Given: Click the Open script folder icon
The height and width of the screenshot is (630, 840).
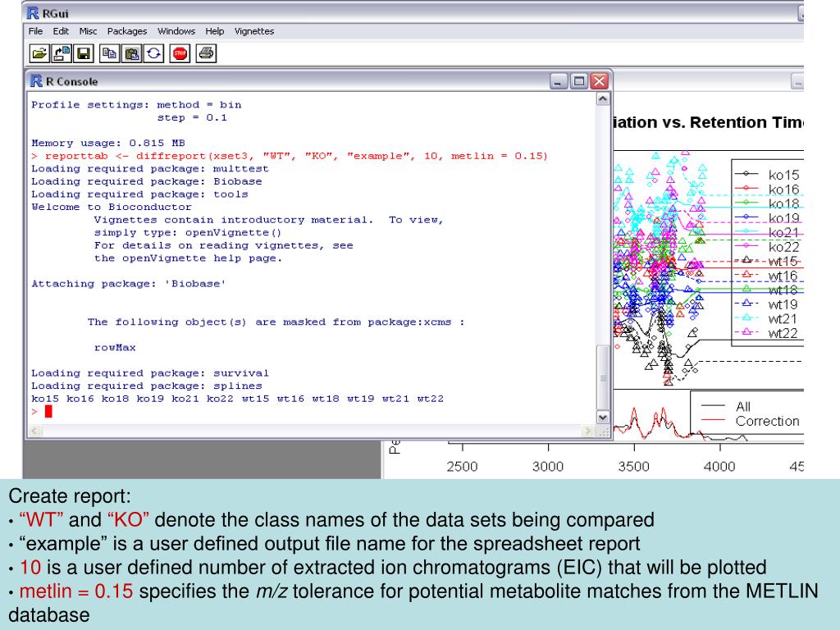Looking at the screenshot, I should click(39, 53).
